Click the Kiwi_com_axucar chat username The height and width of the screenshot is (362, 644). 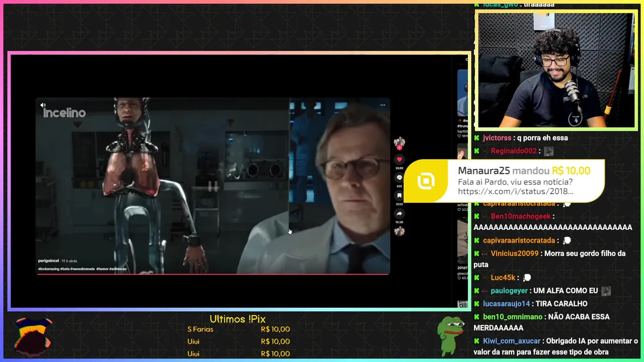coord(512,341)
